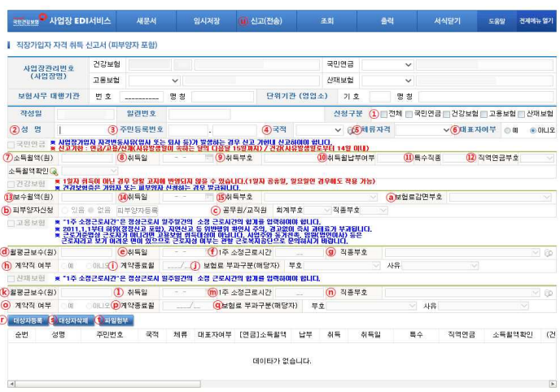Screen dimensions: 560x392
Task: Click 산재보험 직종부호 lookup icon
Action: 549,293
